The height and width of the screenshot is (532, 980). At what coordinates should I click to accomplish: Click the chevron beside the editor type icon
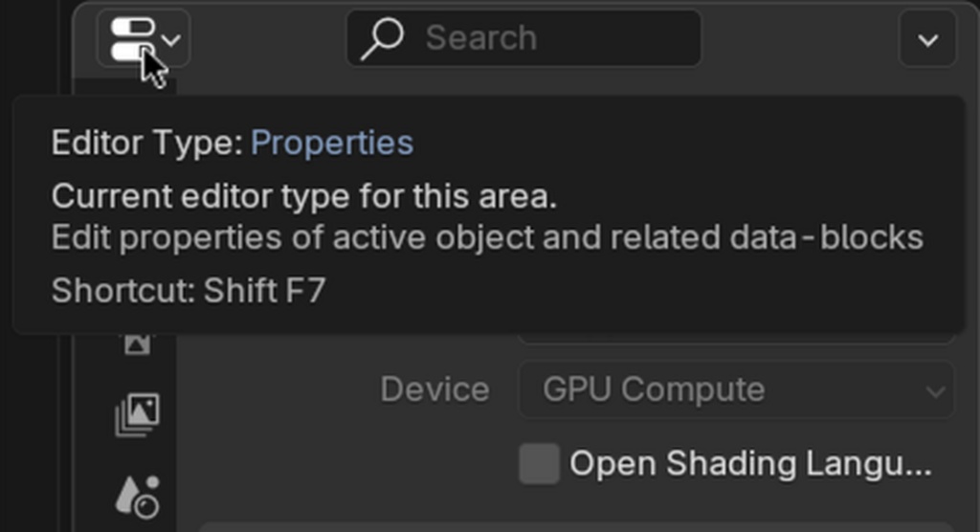(172, 40)
